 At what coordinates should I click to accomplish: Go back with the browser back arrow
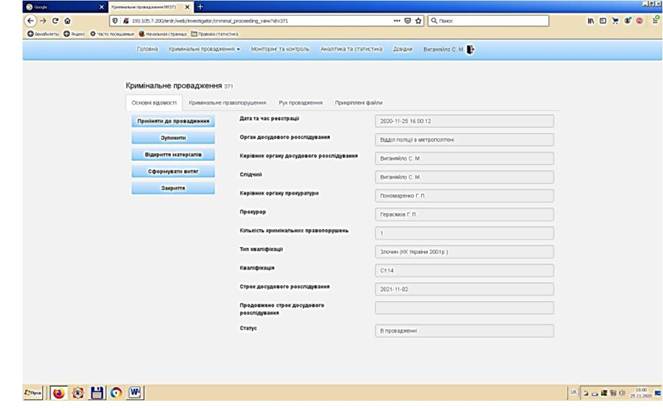point(30,21)
